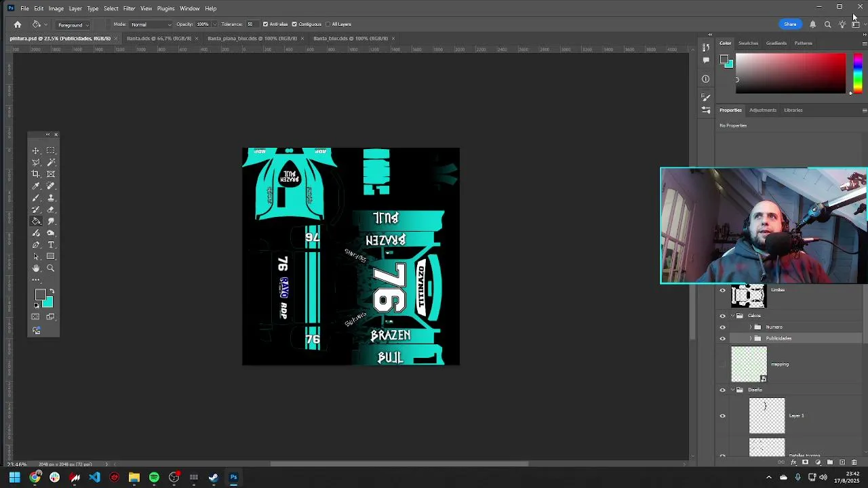Select the Paint Bucket tool
The image size is (868, 488).
[36, 221]
